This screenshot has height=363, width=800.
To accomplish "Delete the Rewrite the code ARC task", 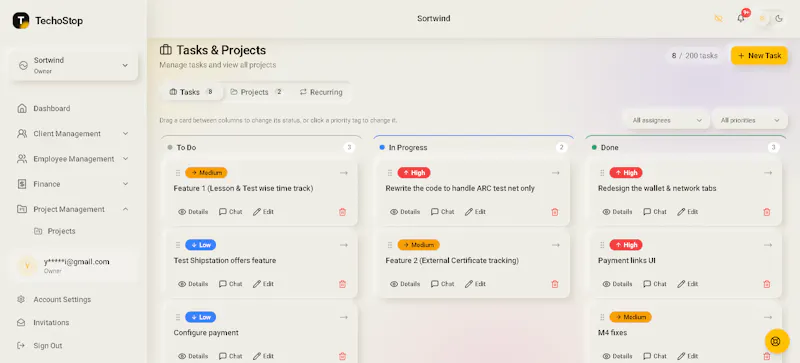I will (555, 212).
